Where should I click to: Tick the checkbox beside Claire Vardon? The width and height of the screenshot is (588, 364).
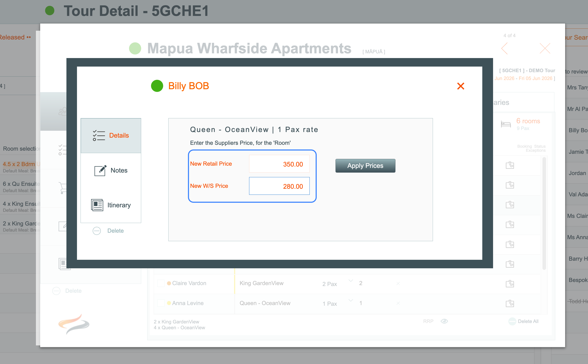click(161, 283)
